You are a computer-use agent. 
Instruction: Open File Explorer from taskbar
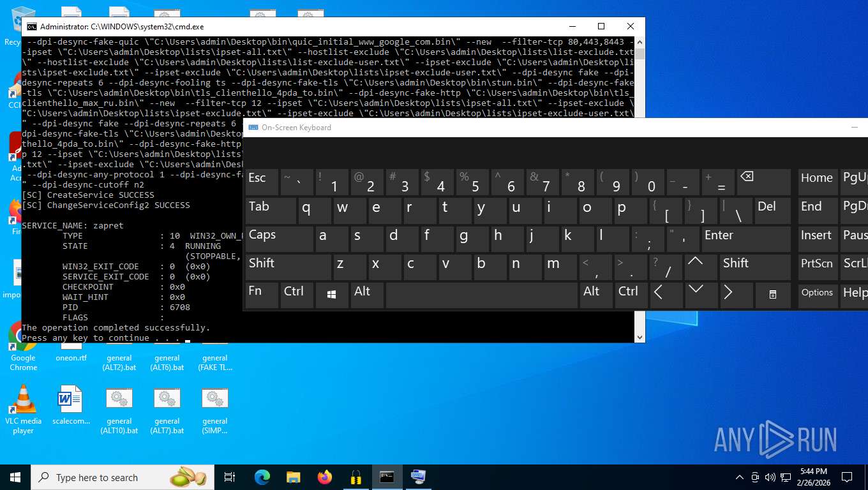[294, 477]
